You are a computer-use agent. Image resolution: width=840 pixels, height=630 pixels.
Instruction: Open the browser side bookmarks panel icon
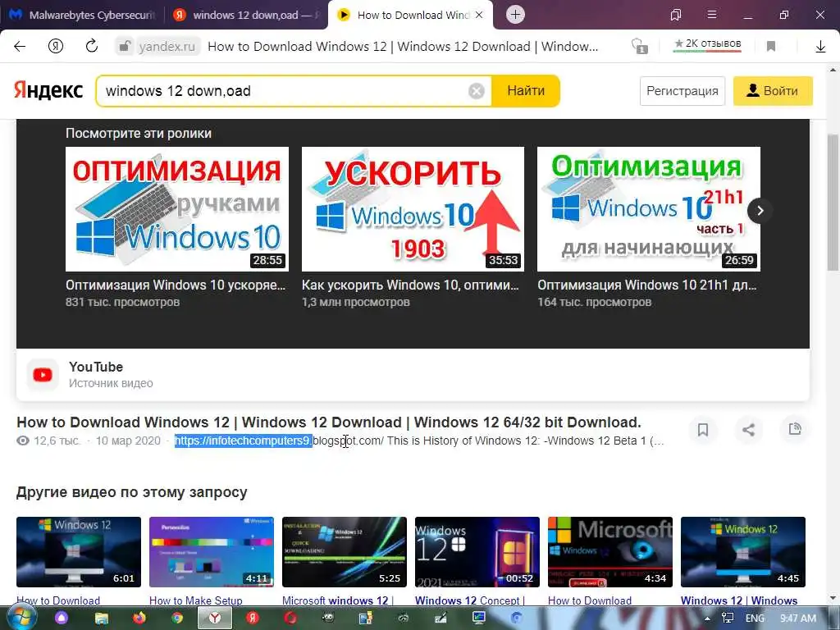tap(676, 15)
